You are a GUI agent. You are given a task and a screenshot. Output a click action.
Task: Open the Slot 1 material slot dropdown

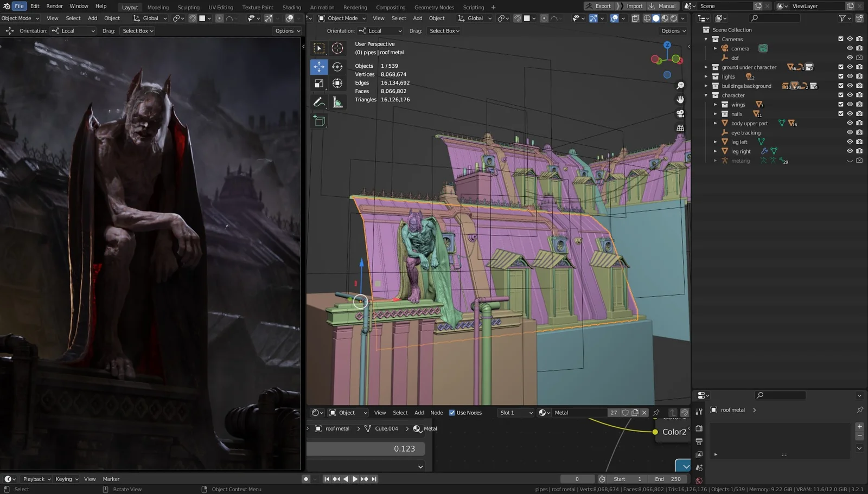click(515, 412)
